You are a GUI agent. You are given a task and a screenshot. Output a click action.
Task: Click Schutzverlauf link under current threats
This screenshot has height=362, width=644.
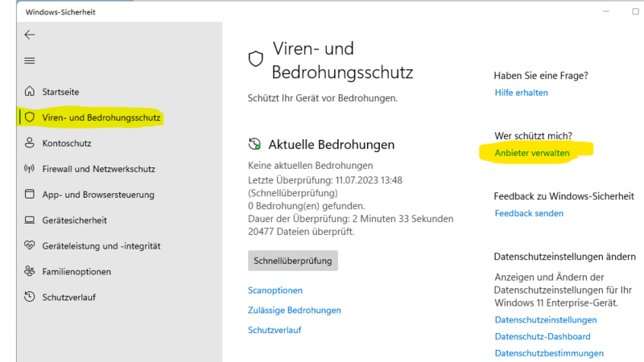[x=275, y=330]
